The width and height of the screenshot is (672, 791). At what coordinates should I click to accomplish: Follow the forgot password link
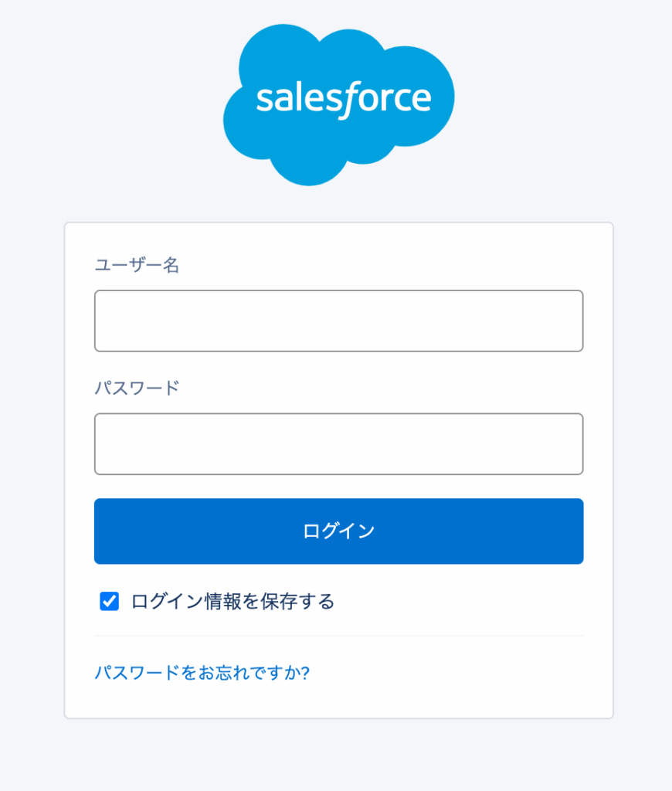click(x=202, y=673)
